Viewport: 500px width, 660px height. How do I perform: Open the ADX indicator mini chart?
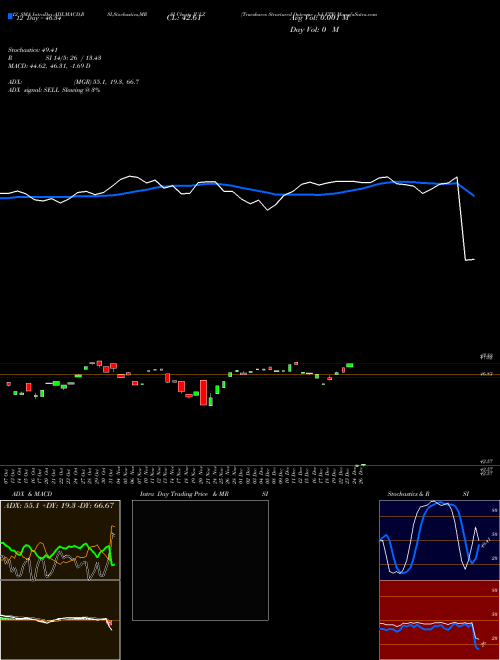pos(60,540)
